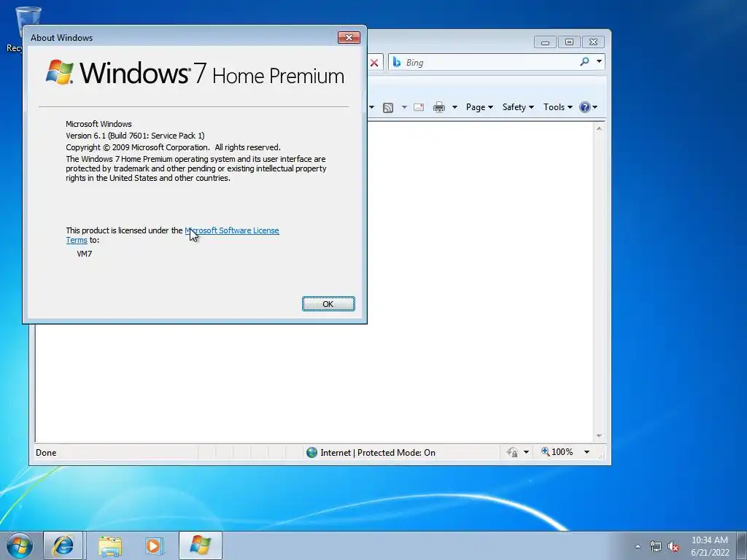This screenshot has width=747, height=560.
Task: Show hidden tray icons arrow
Action: (638, 547)
